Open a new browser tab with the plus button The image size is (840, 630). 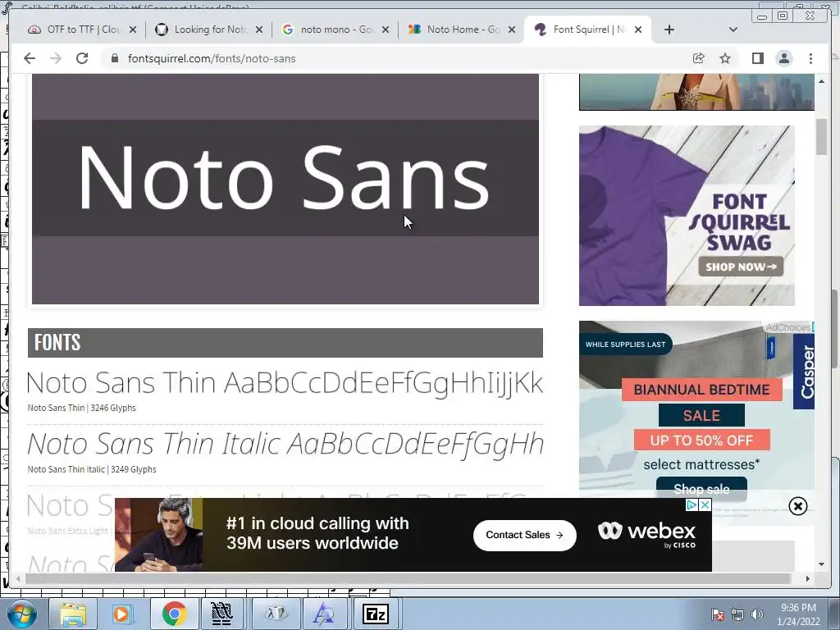[669, 30]
